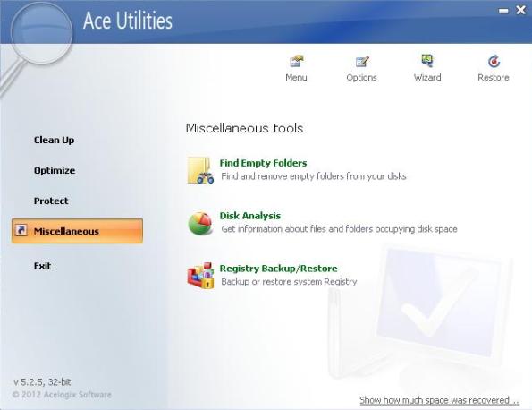Click the Restore toolbar icon

coord(494,61)
